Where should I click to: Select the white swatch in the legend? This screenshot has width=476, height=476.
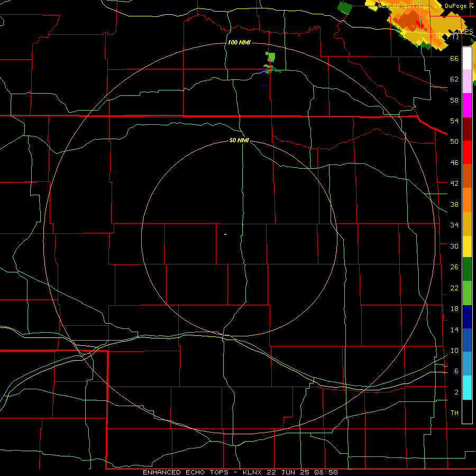467,58
